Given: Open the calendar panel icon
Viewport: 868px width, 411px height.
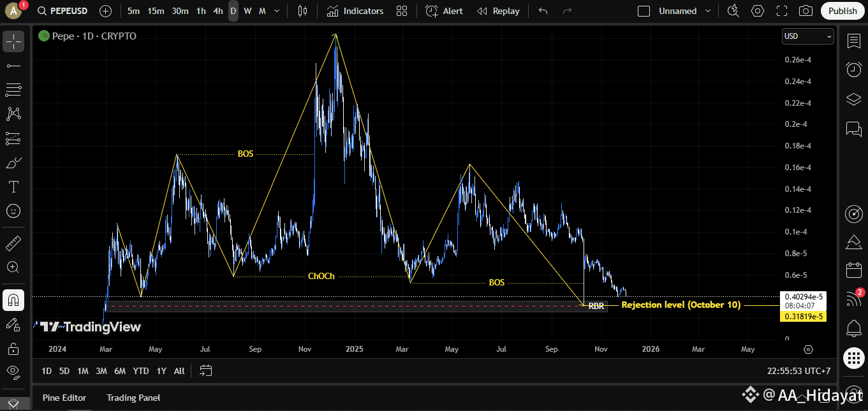Looking at the screenshot, I should (853, 270).
